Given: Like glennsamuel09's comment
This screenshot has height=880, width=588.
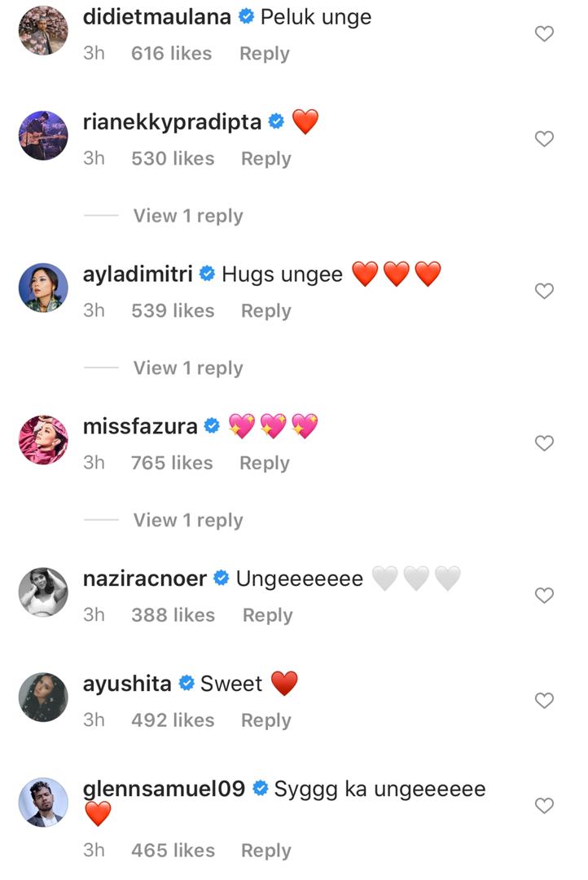Looking at the screenshot, I should pos(543,806).
